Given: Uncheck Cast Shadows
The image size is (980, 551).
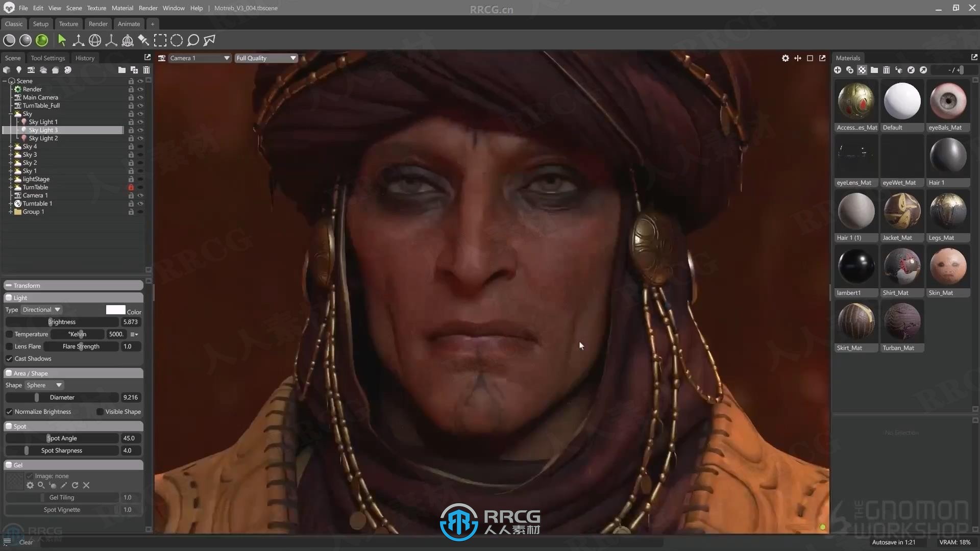Looking at the screenshot, I should pyautogui.click(x=9, y=359).
